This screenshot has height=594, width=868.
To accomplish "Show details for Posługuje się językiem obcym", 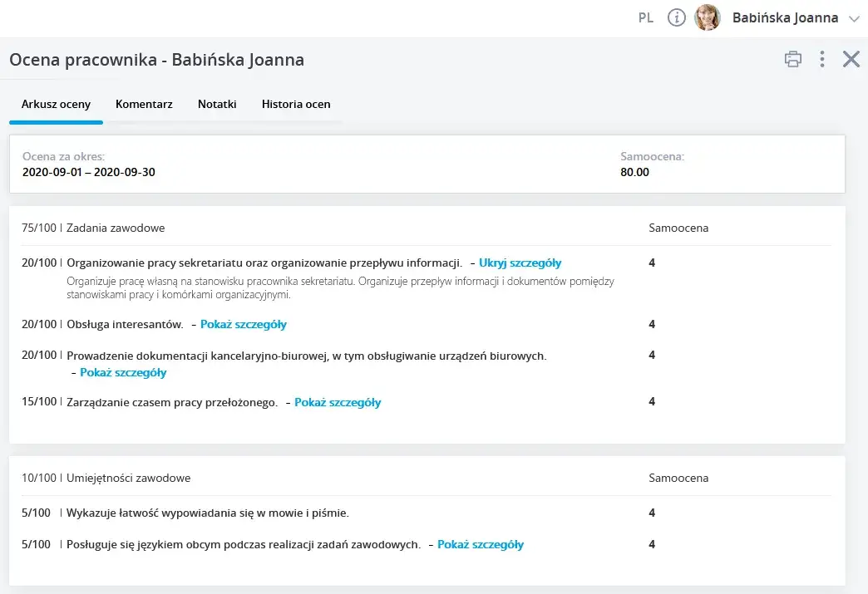I will [x=481, y=545].
